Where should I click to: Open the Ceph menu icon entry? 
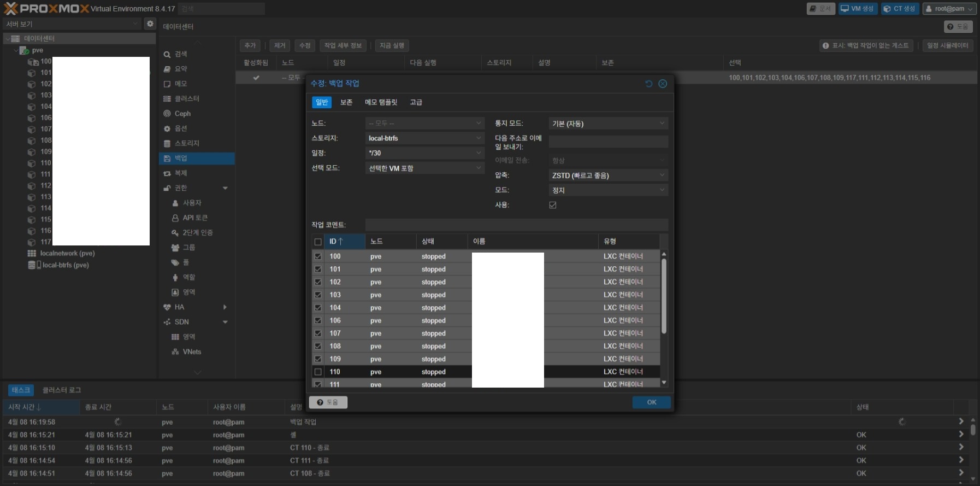(x=168, y=114)
